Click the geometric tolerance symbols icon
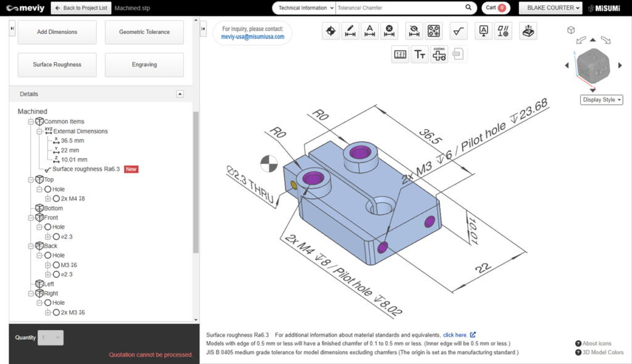 click(504, 31)
